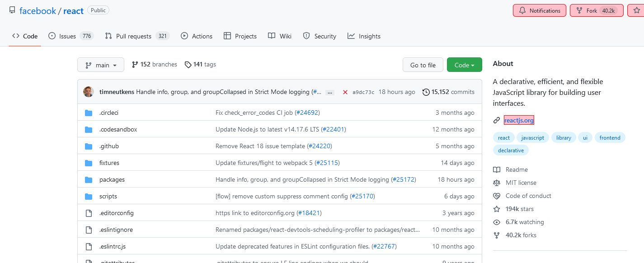Viewport: 644px width, 263px height.
Task: Open the green Code dropdown
Action: [464, 65]
